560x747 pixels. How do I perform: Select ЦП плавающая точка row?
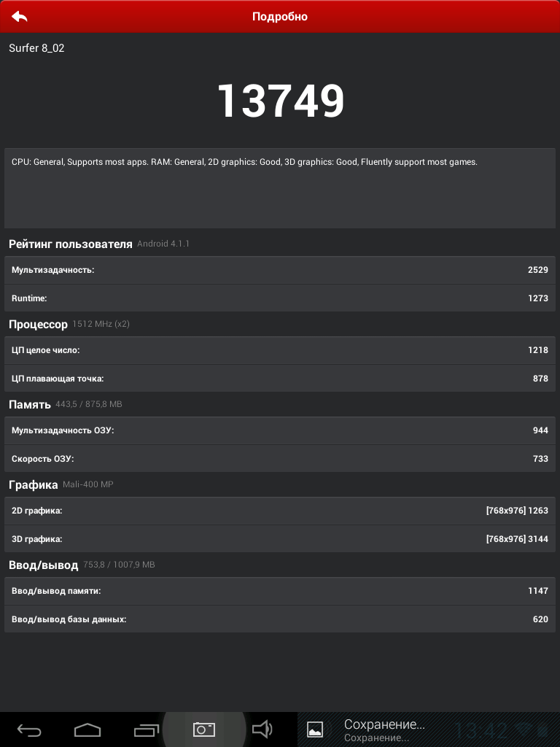(280, 379)
